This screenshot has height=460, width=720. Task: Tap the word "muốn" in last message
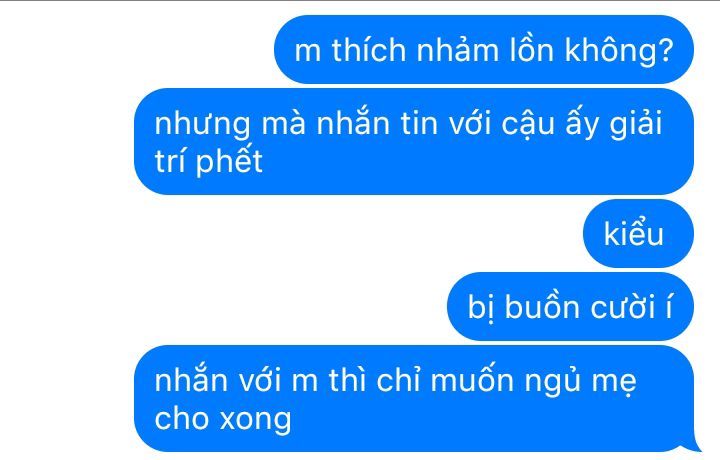coord(472,381)
